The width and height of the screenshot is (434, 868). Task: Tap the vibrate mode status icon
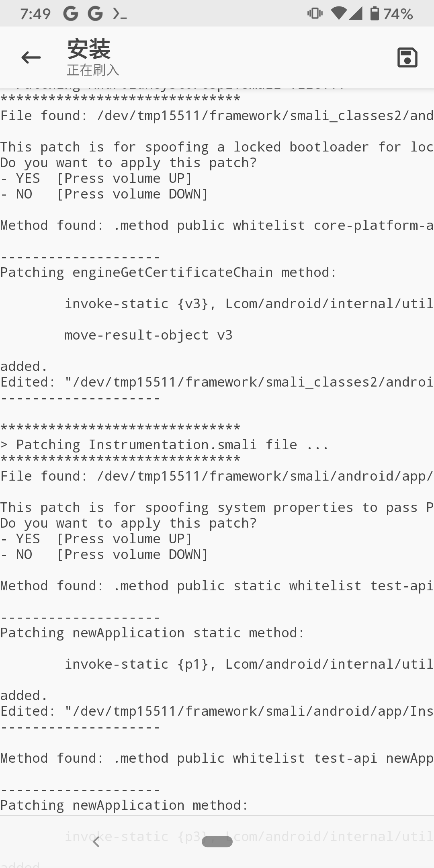(315, 14)
